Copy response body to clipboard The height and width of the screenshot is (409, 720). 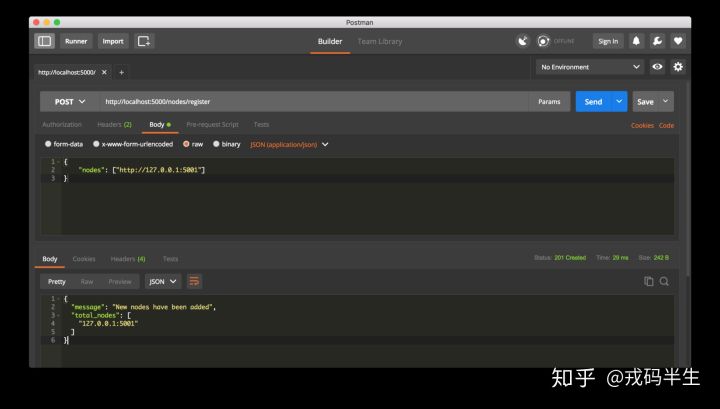tap(649, 281)
